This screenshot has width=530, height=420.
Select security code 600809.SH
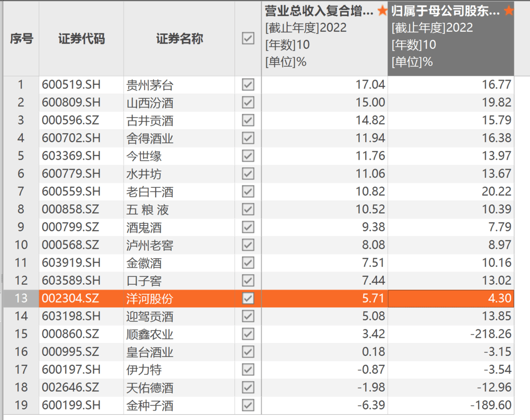coord(71,102)
